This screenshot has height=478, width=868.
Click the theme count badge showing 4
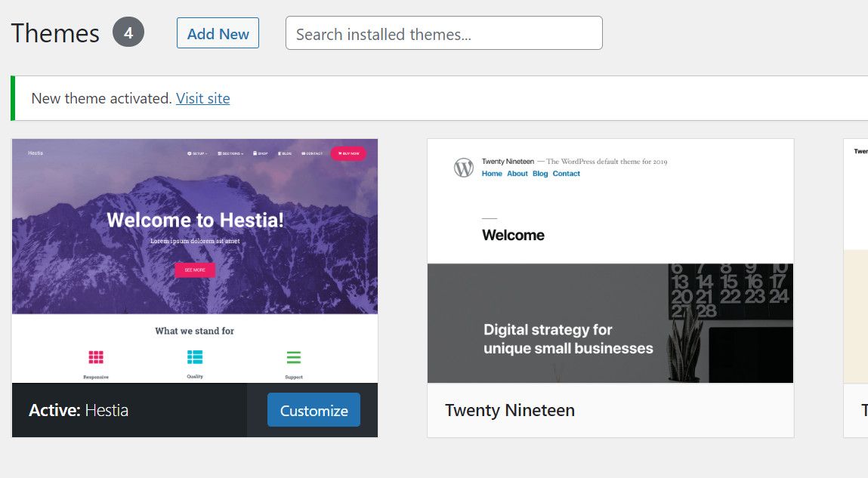[x=128, y=32]
